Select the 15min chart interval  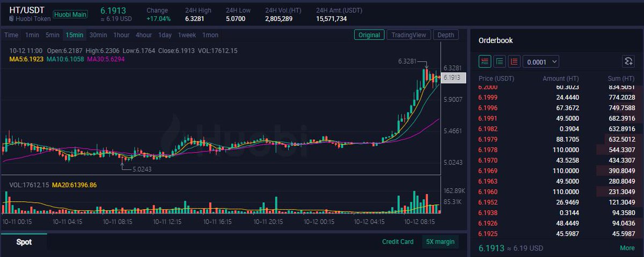(75, 35)
